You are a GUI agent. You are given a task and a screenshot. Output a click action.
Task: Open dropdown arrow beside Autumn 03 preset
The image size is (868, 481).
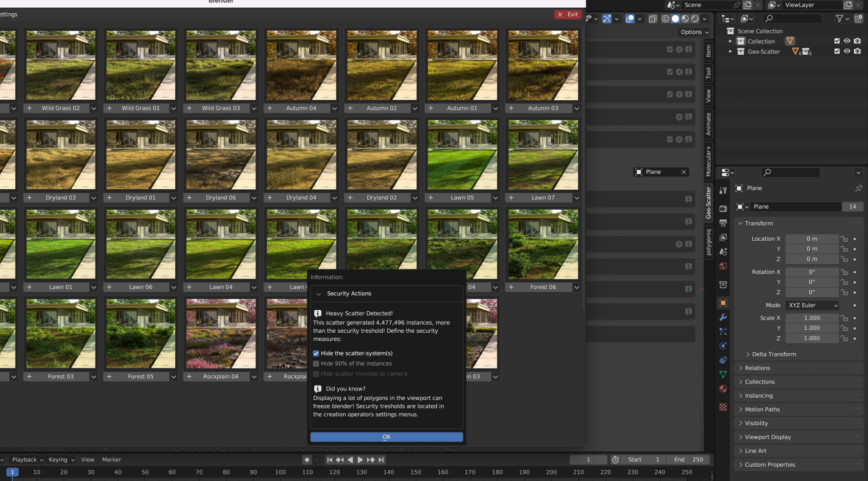(577, 108)
